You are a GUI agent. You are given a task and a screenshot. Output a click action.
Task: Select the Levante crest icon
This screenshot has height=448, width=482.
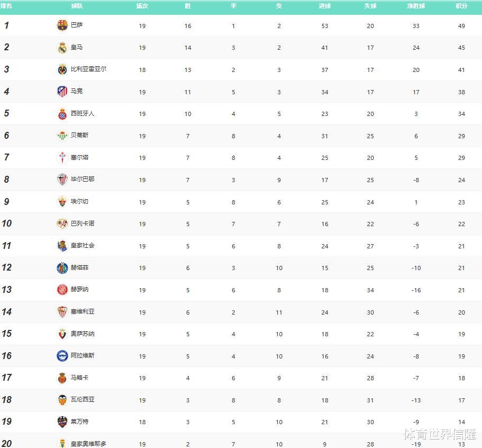tap(62, 422)
